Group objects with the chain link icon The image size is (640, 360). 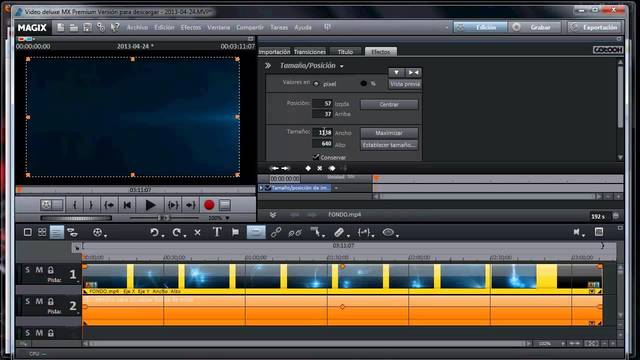click(x=276, y=232)
